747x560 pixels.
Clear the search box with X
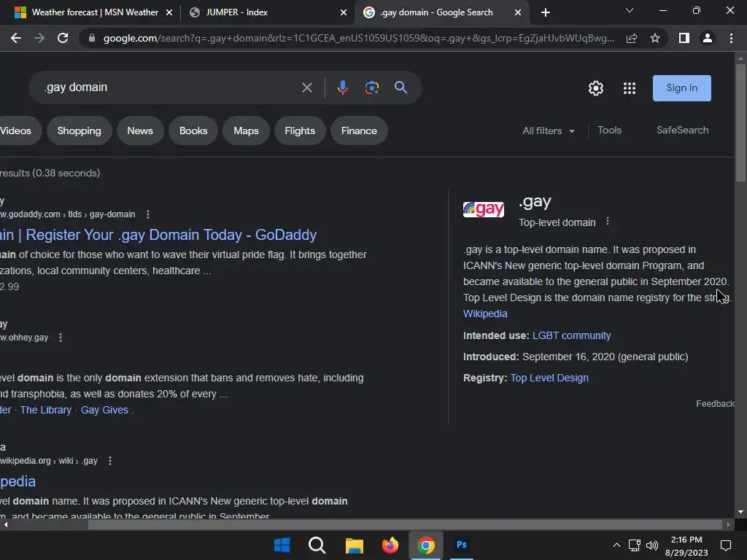[307, 87]
